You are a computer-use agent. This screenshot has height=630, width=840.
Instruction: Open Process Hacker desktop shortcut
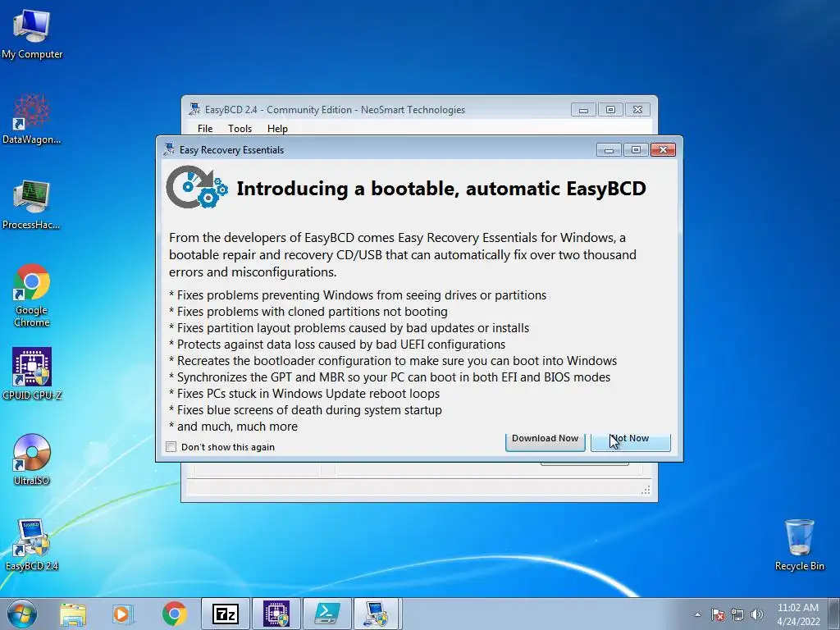(x=32, y=204)
